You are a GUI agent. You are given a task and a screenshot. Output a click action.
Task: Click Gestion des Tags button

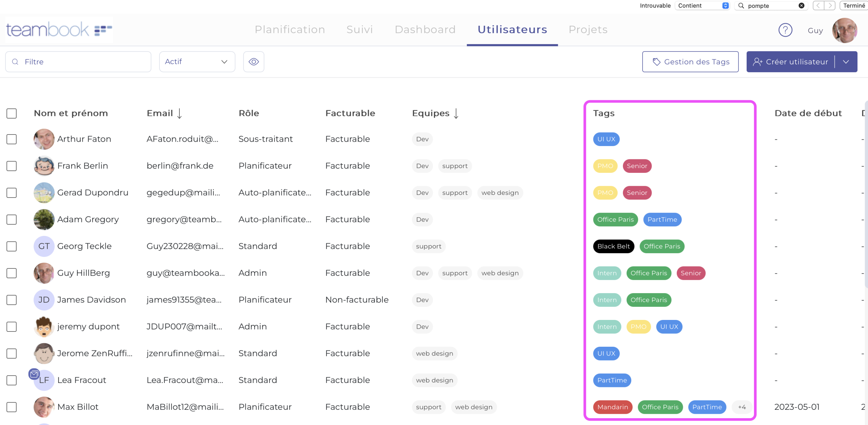[x=690, y=62]
